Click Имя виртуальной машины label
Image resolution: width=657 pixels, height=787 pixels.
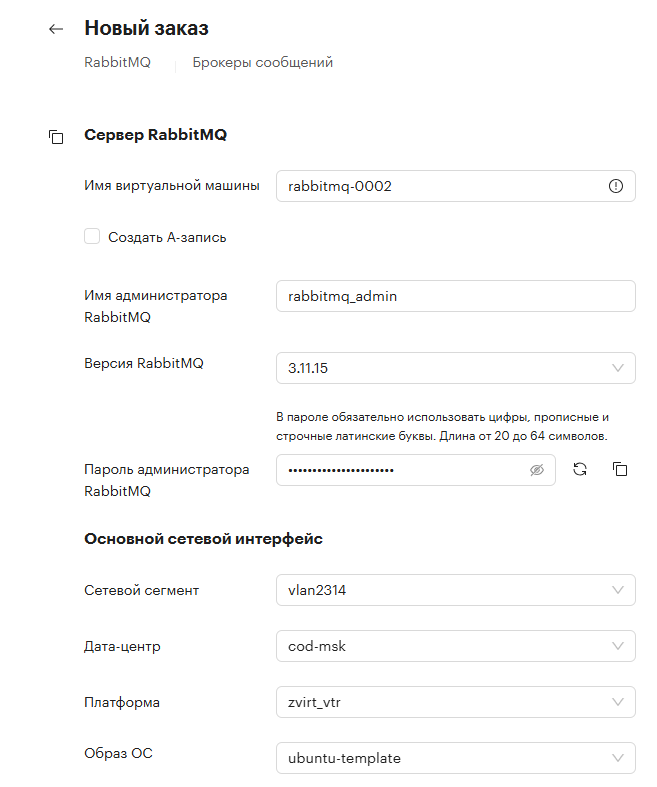pyautogui.click(x=172, y=186)
